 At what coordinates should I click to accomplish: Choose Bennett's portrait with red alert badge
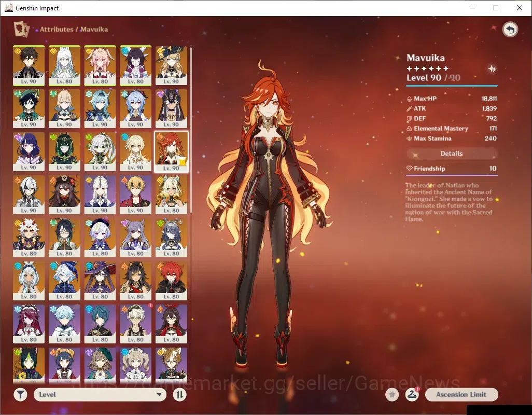[x=136, y=324]
